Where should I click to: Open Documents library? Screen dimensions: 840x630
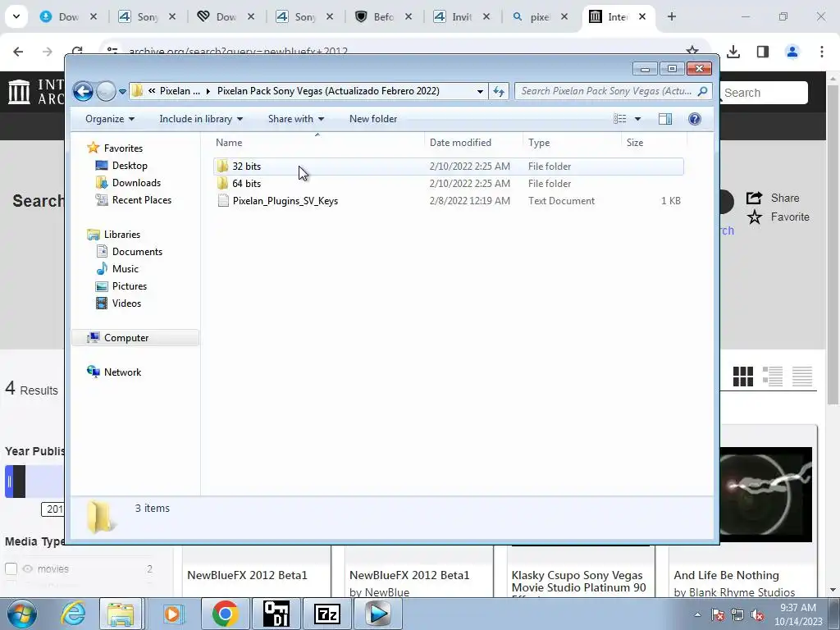click(137, 251)
